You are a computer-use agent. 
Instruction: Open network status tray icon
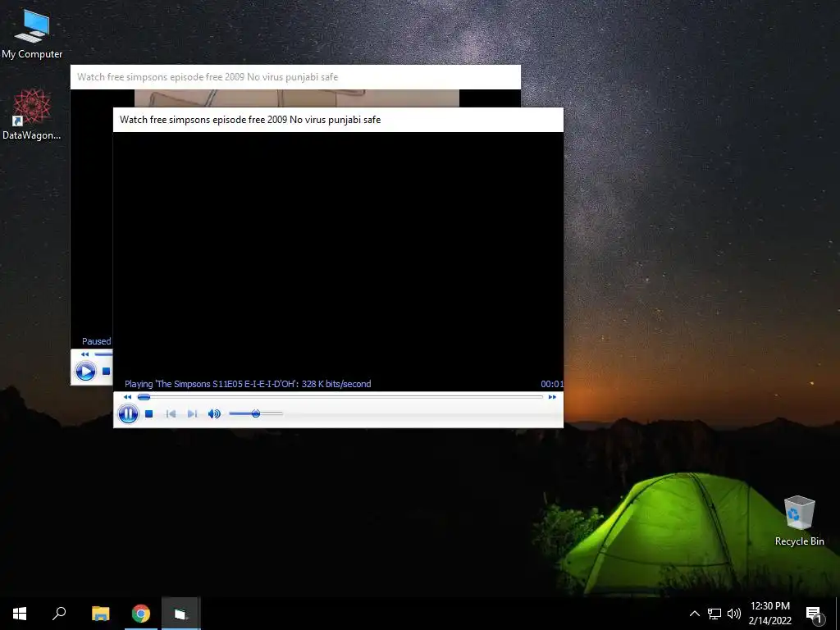714,614
